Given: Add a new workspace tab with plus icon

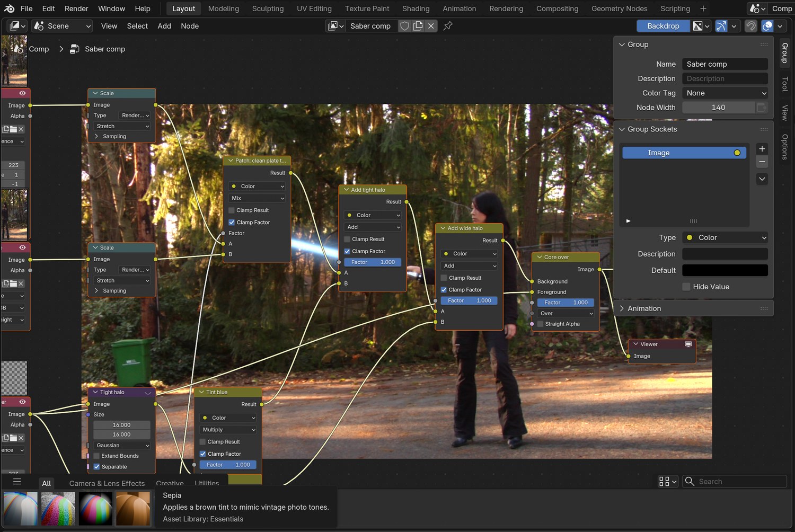Looking at the screenshot, I should coord(703,8).
